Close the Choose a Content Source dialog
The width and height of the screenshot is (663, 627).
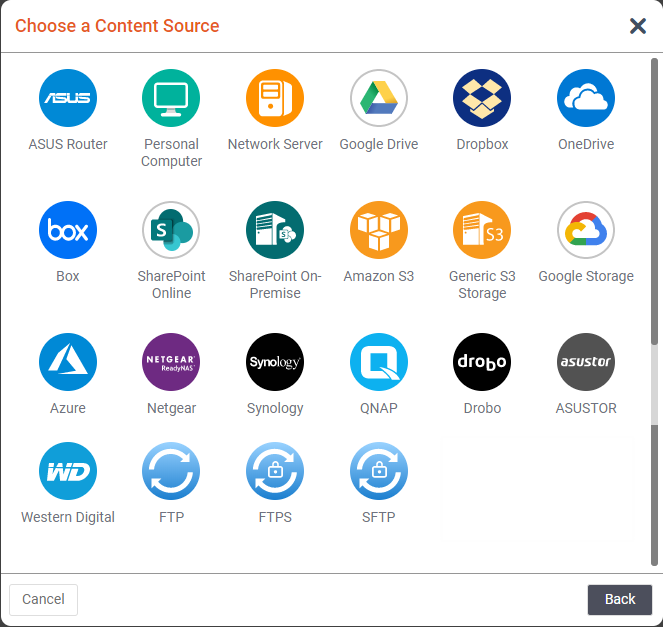(x=638, y=26)
